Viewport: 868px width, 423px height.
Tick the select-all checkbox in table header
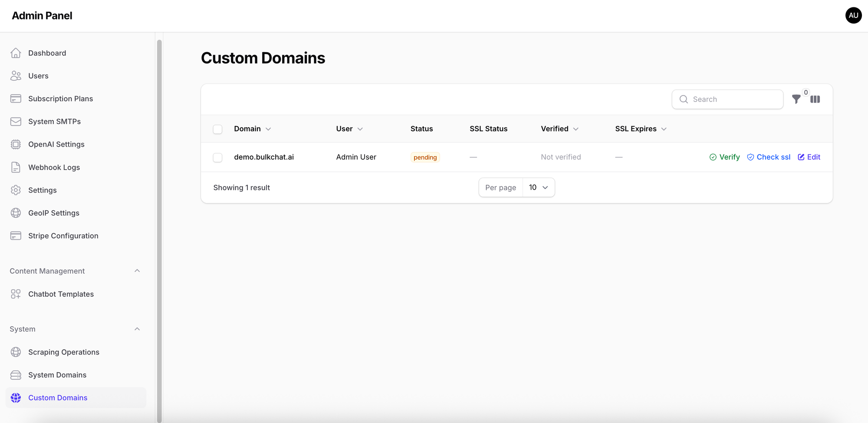point(217,129)
